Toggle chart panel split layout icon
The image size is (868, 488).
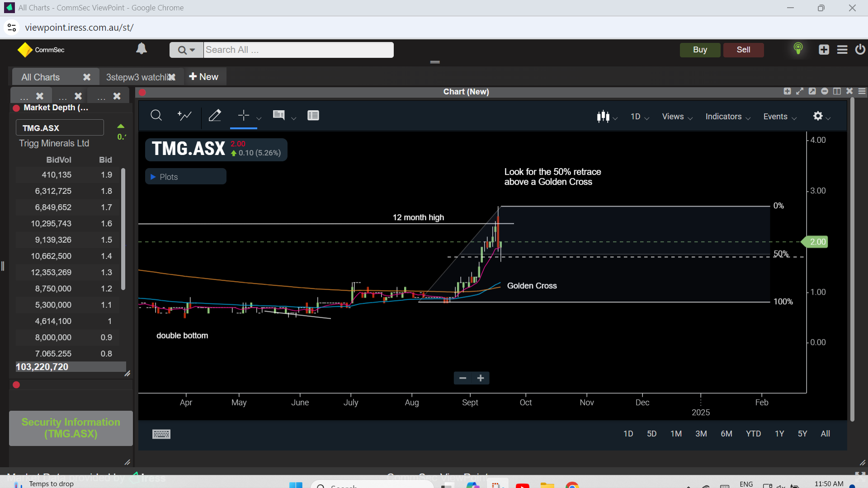pos(837,91)
